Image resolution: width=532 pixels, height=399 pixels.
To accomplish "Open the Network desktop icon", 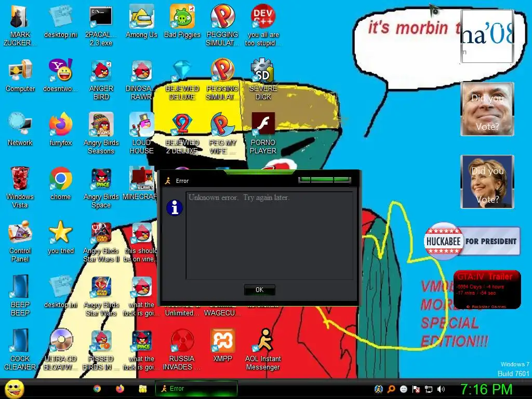I will [20, 129].
